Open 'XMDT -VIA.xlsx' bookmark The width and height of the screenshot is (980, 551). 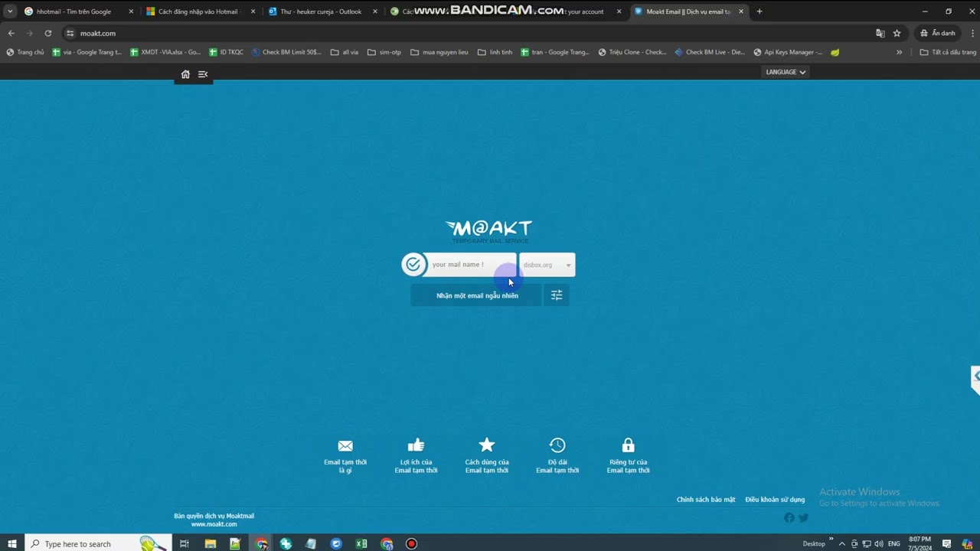point(165,52)
